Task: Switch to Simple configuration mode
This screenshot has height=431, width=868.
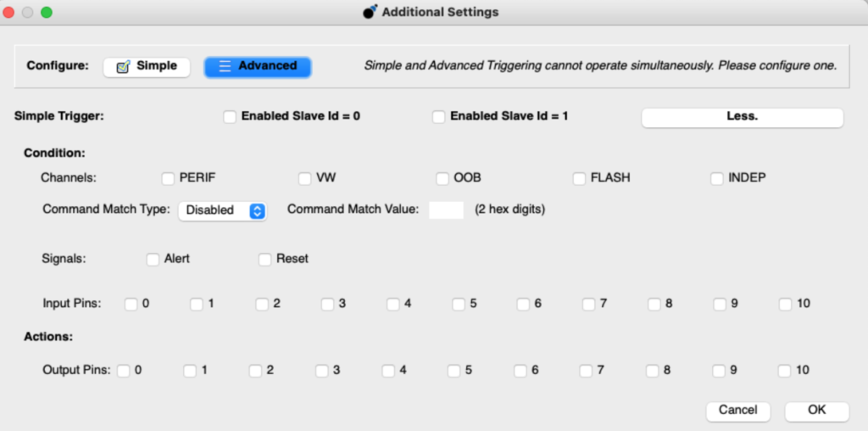Action: point(147,66)
